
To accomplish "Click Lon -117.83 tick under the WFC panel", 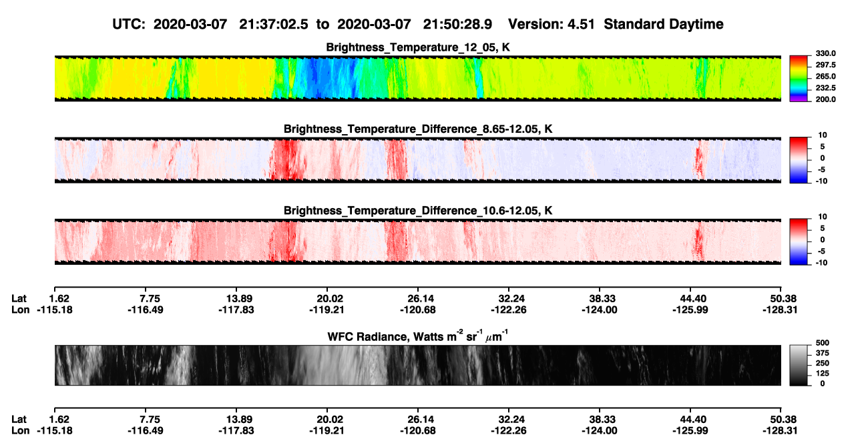I will pos(236,430).
